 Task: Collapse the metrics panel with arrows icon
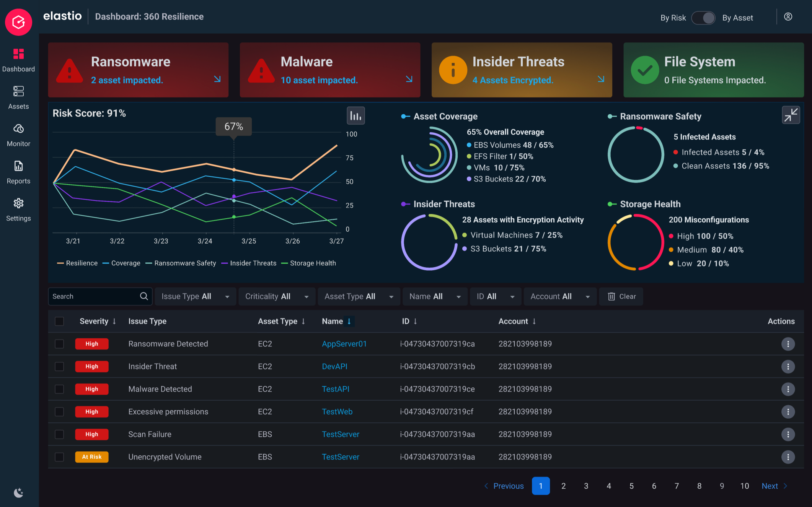790,115
